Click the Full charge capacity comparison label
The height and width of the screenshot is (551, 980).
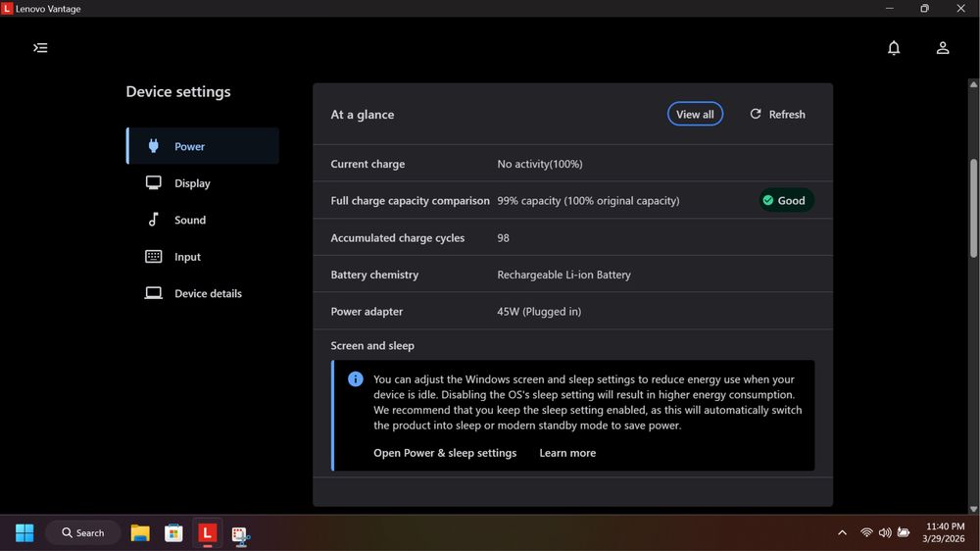pyautogui.click(x=410, y=201)
